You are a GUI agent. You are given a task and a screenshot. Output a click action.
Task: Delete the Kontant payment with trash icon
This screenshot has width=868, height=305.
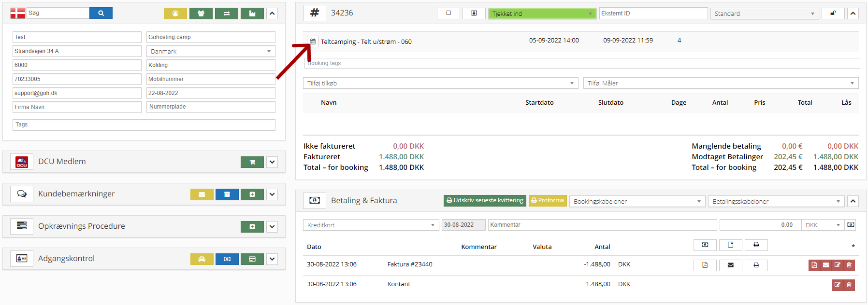pos(849,285)
